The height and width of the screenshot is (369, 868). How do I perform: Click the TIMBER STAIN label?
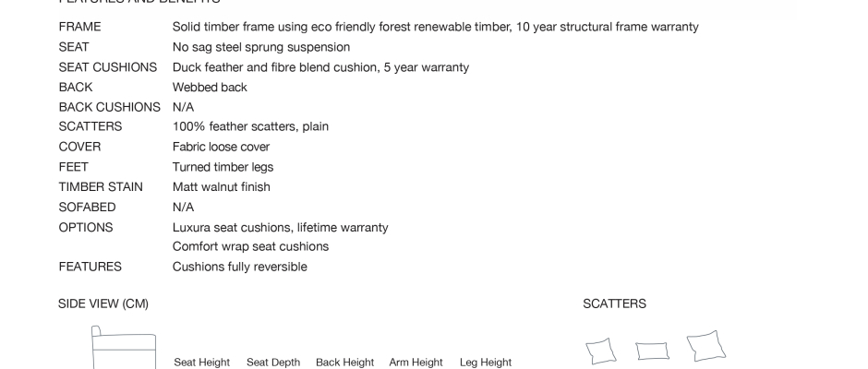tap(101, 186)
